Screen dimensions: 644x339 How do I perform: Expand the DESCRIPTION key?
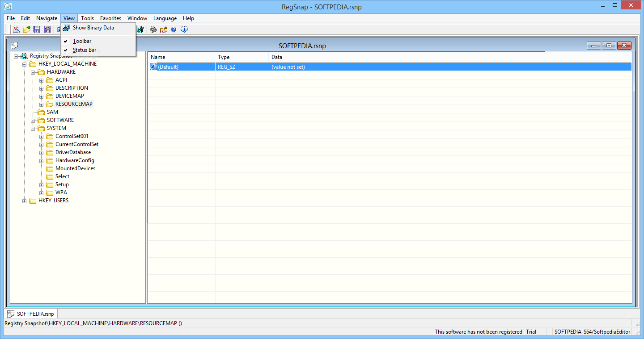click(x=42, y=88)
